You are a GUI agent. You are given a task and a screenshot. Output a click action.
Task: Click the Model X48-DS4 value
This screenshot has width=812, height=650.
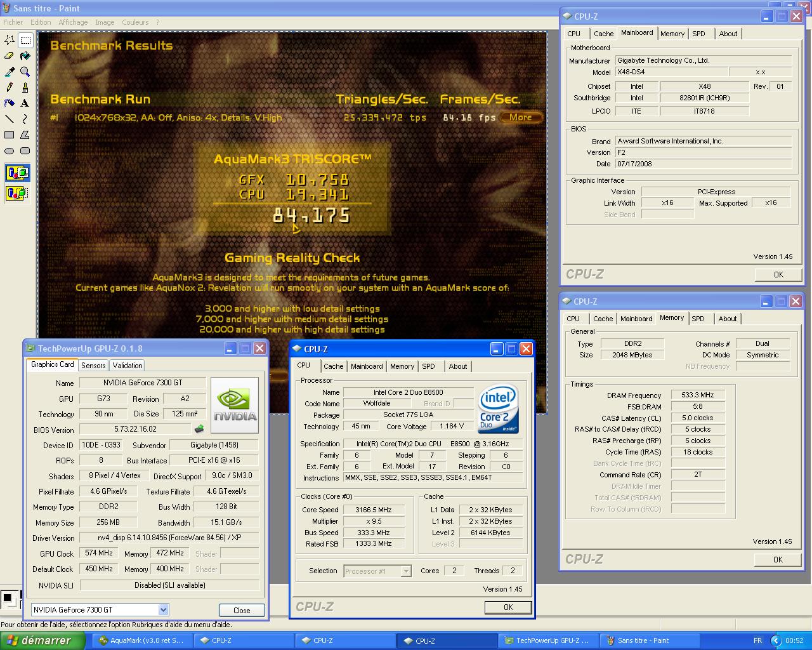coord(671,72)
